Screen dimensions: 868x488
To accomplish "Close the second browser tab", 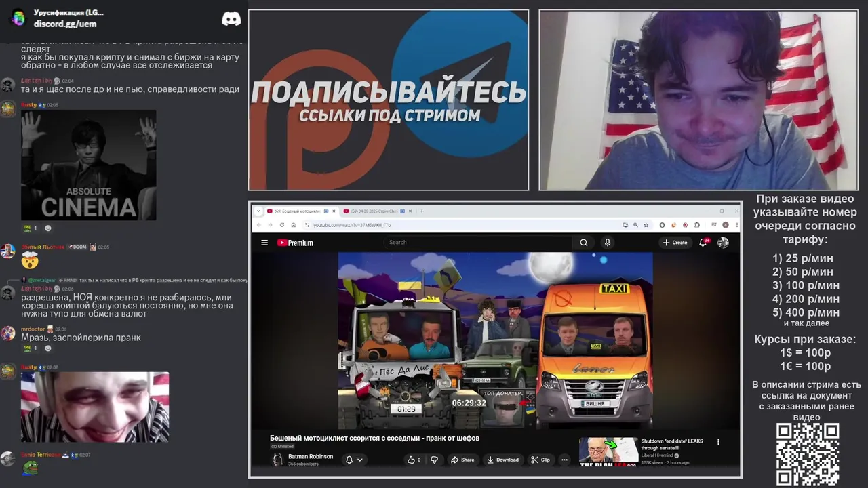I will [411, 211].
